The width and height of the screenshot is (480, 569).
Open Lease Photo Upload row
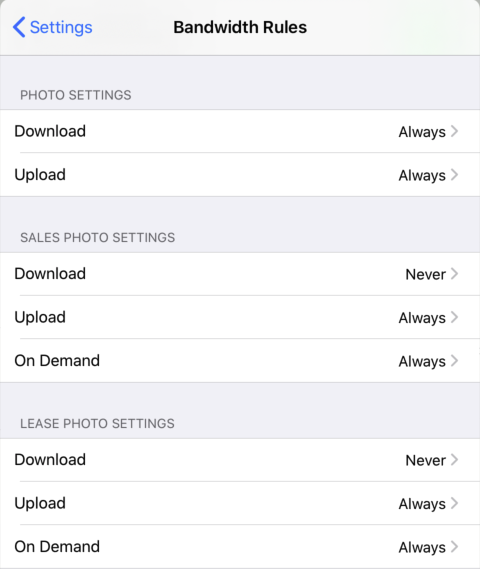point(240,503)
